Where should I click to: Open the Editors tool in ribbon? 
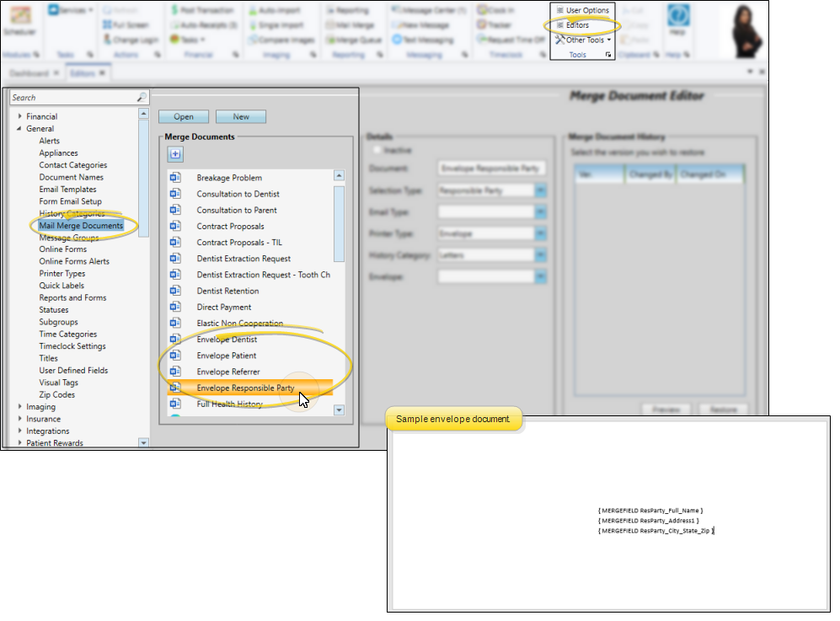(577, 25)
